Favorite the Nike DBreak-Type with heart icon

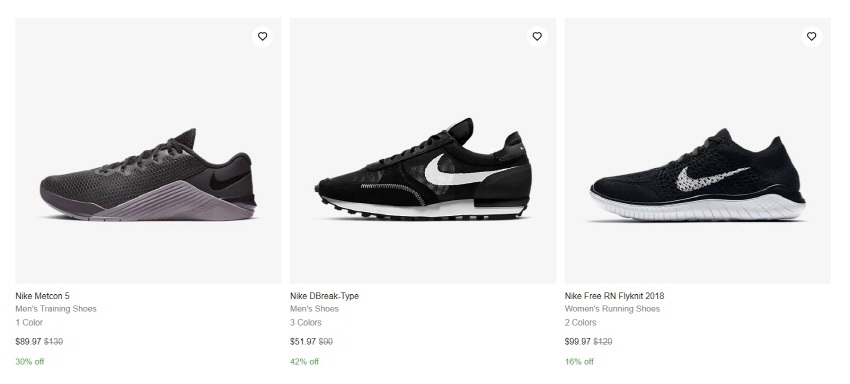[537, 36]
